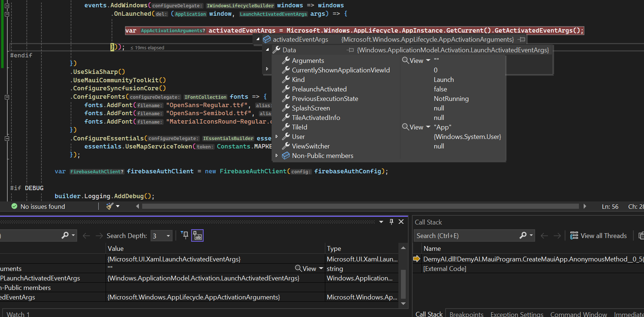Image resolution: width=644 pixels, height=317 pixels.
Task: Click watch search box previous result arrow
Action: pyautogui.click(x=86, y=236)
